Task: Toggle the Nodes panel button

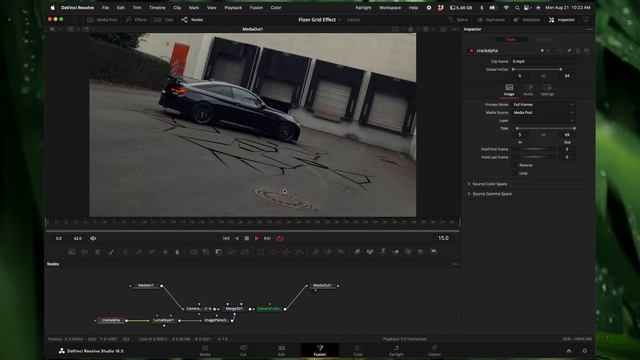Action: pyautogui.click(x=192, y=20)
